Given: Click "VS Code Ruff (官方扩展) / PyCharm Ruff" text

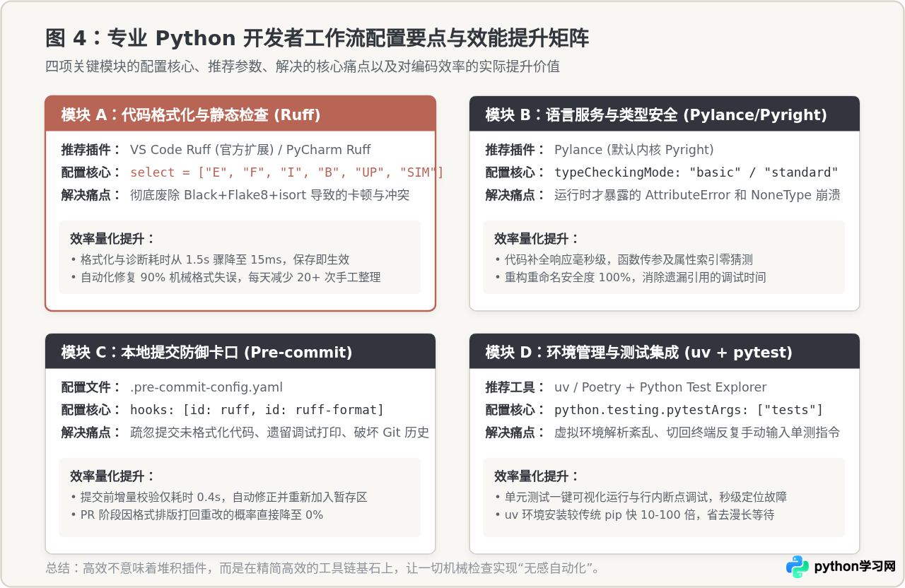Looking at the screenshot, I should [250, 150].
